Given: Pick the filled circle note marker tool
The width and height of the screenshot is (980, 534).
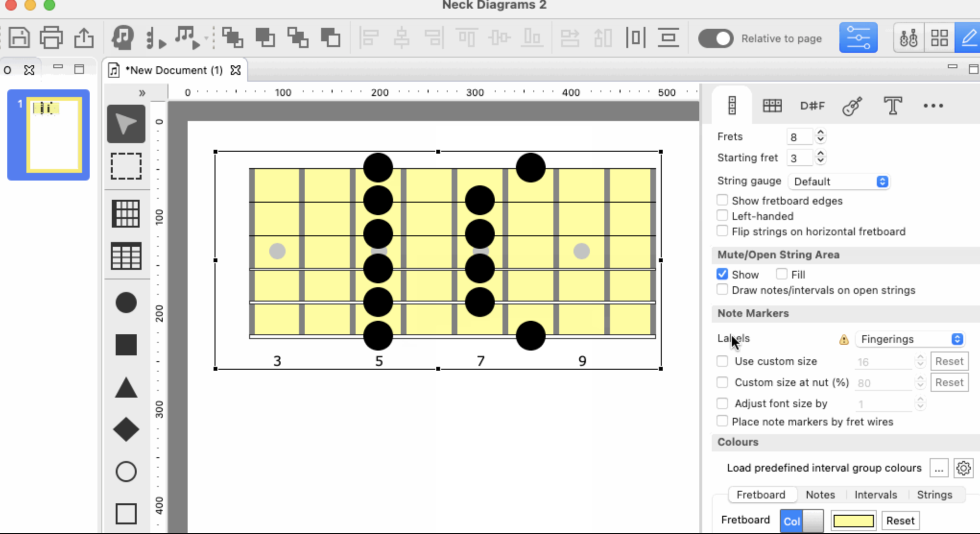Looking at the screenshot, I should point(126,303).
